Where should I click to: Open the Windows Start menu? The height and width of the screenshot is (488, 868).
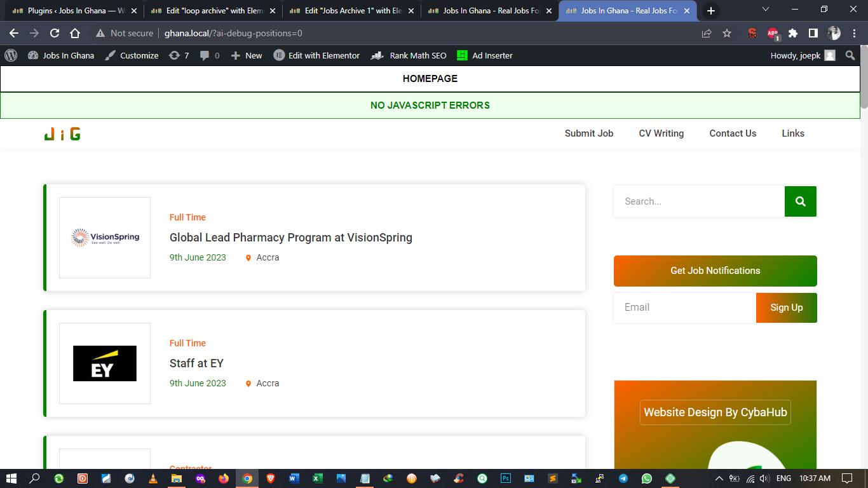[x=11, y=478]
